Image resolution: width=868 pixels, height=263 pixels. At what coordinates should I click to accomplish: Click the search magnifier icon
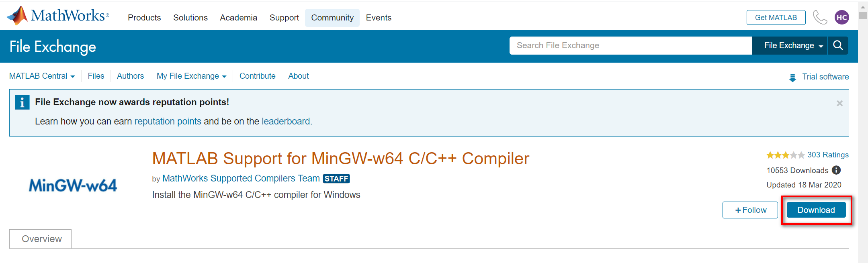click(838, 45)
